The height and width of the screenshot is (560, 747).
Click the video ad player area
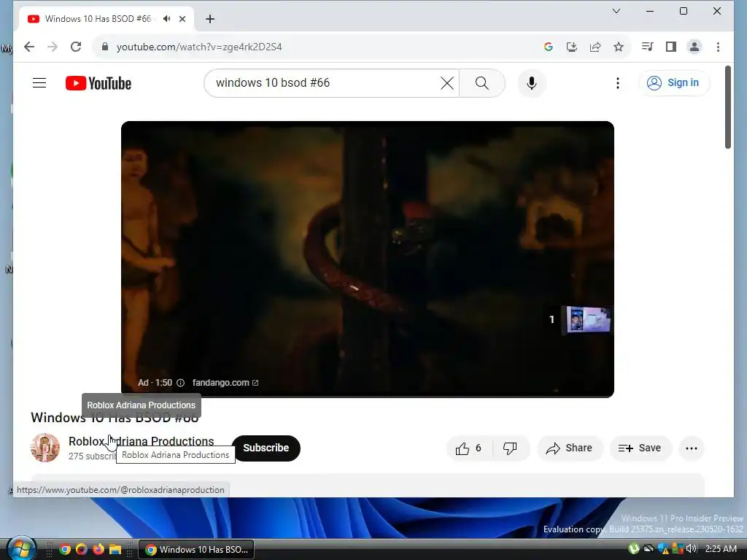pyautogui.click(x=368, y=259)
